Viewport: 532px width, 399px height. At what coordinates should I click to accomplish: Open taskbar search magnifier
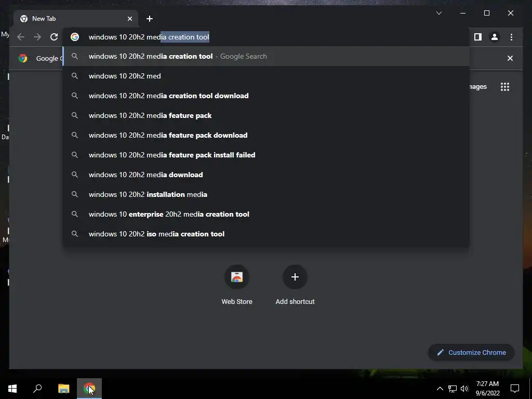click(x=37, y=389)
